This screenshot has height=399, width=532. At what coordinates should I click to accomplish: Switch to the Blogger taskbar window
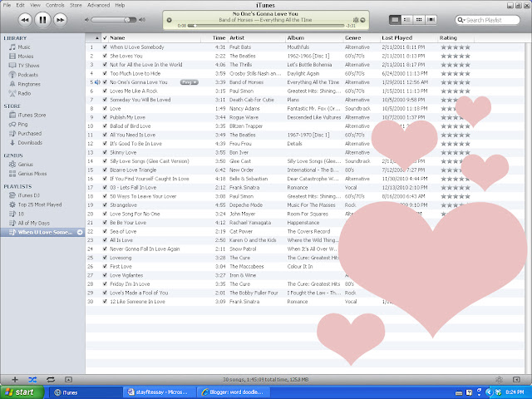[x=234, y=392]
